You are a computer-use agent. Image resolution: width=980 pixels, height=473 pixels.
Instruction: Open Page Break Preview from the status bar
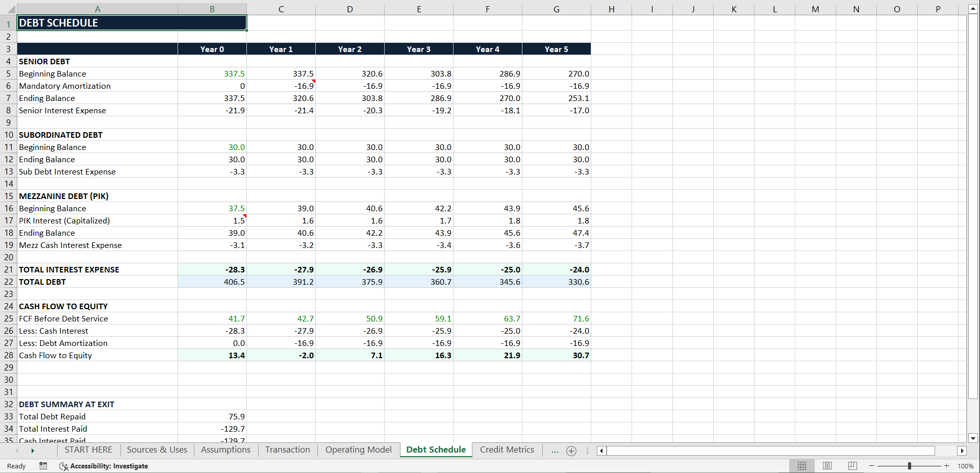(852, 466)
